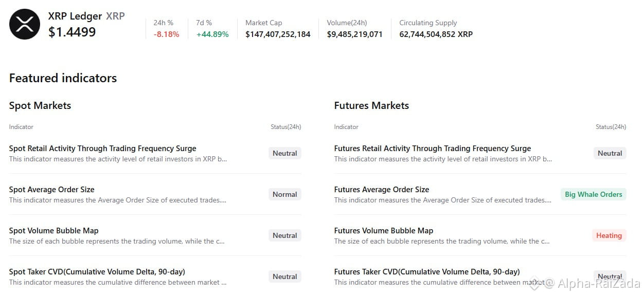Viewport: 644px width, 296px height.
Task: Click Neutral badge for Spot Volume Bubble Map
Action: pyautogui.click(x=285, y=235)
